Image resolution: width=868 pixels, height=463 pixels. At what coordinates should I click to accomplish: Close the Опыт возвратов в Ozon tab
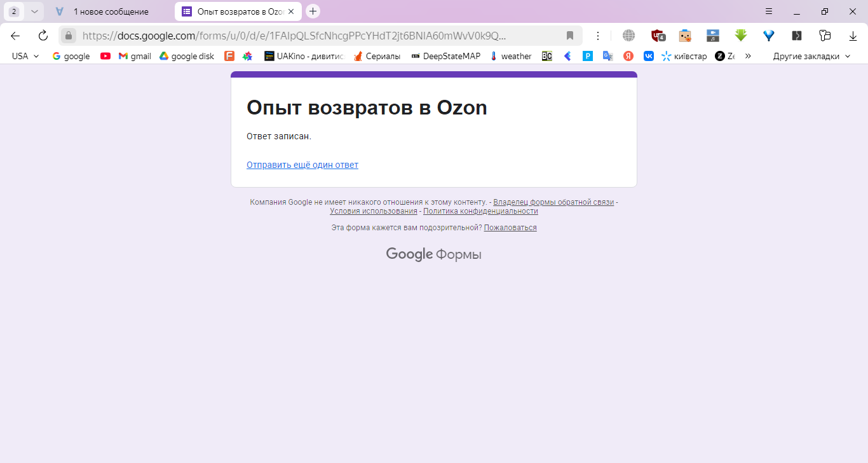pos(291,11)
